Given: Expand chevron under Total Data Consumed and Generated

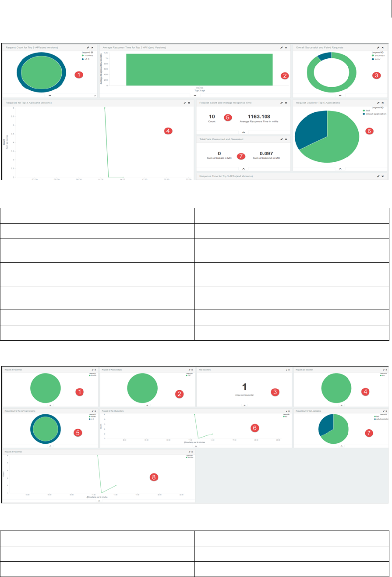Looking at the screenshot, I should [244, 168].
